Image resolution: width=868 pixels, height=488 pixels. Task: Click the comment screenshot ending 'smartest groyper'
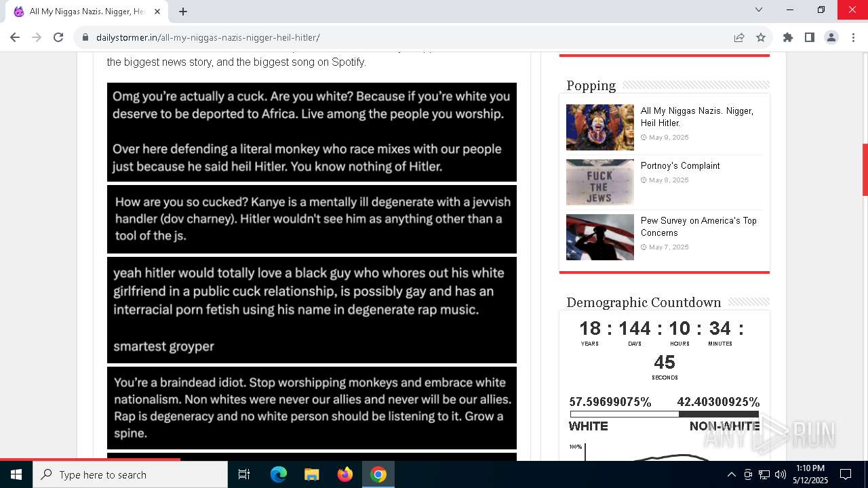[x=312, y=310]
